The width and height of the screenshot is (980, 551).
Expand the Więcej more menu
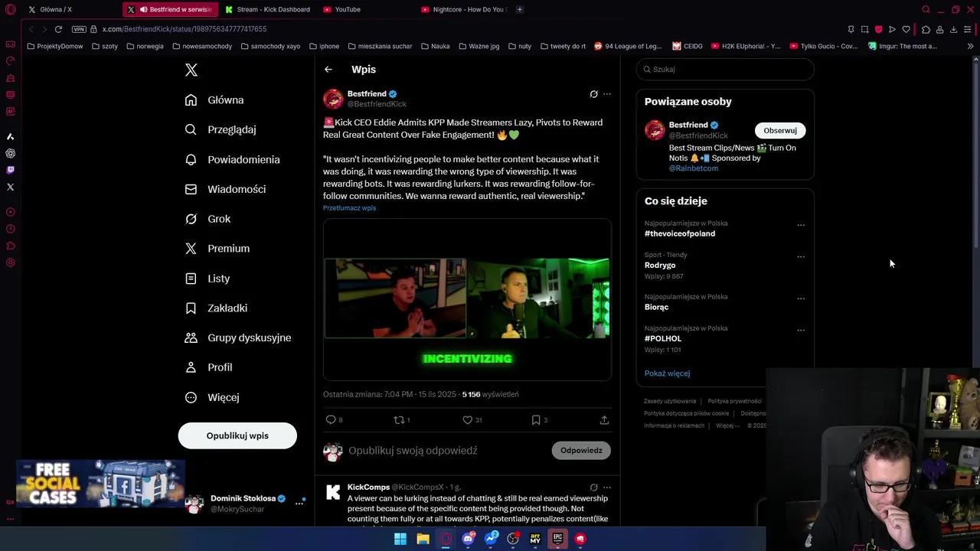click(x=212, y=397)
